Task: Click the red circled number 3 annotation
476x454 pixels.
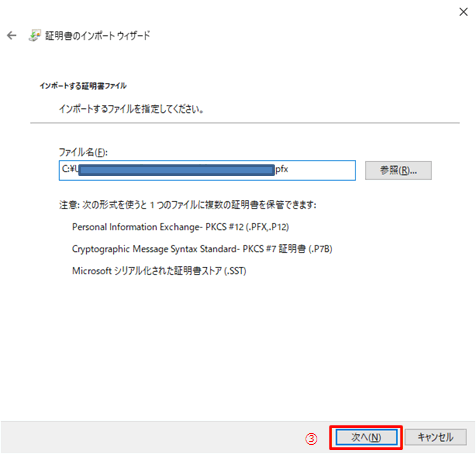Action: pos(311,439)
